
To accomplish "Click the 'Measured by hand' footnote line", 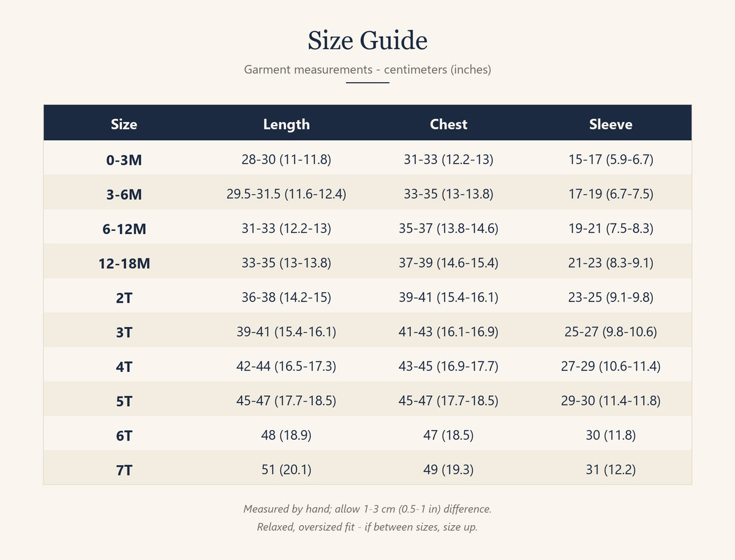I will (x=367, y=509).
